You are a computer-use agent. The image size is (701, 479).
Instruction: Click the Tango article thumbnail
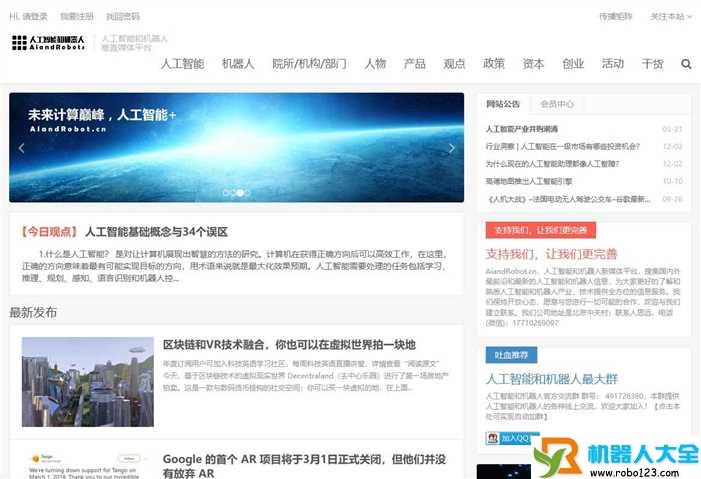tap(88, 465)
